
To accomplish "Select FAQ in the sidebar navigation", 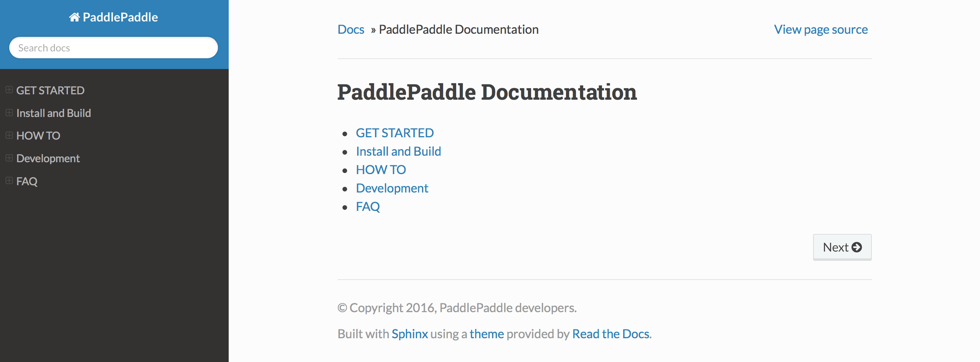I will click(x=27, y=181).
